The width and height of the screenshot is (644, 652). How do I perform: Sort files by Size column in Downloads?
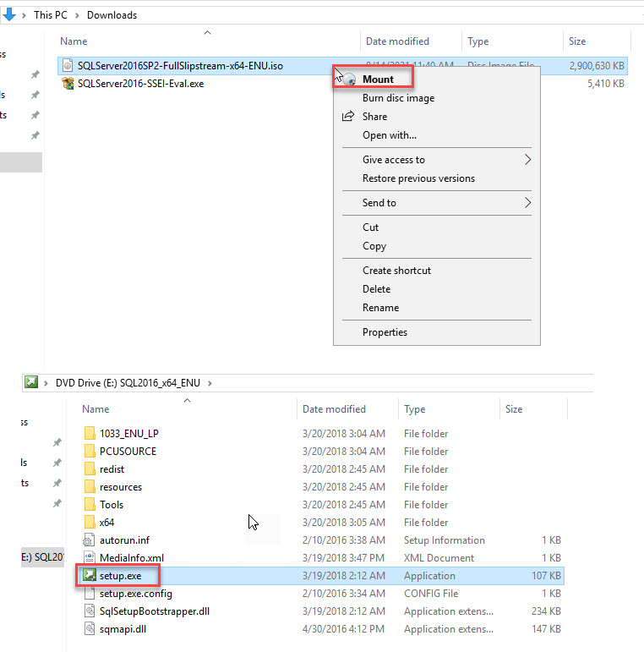coord(577,41)
